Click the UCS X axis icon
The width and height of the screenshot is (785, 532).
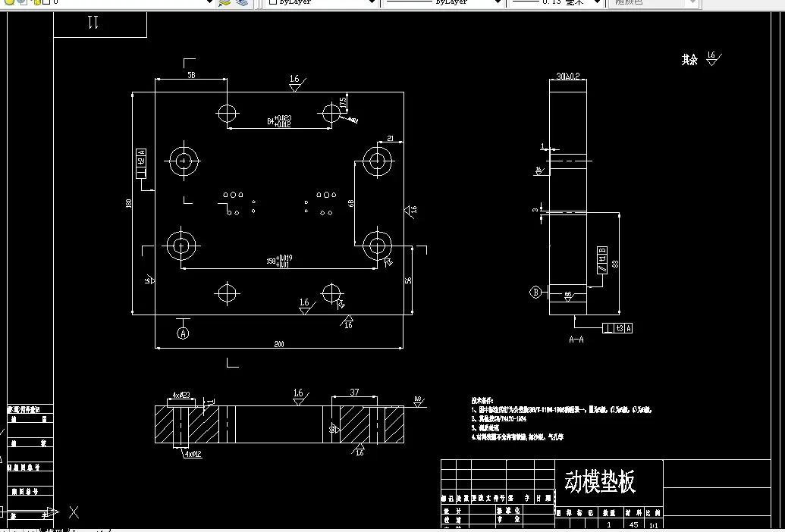pyautogui.click(x=74, y=512)
